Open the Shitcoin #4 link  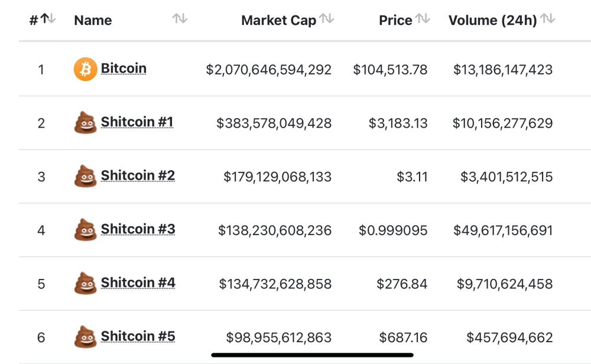point(138,282)
